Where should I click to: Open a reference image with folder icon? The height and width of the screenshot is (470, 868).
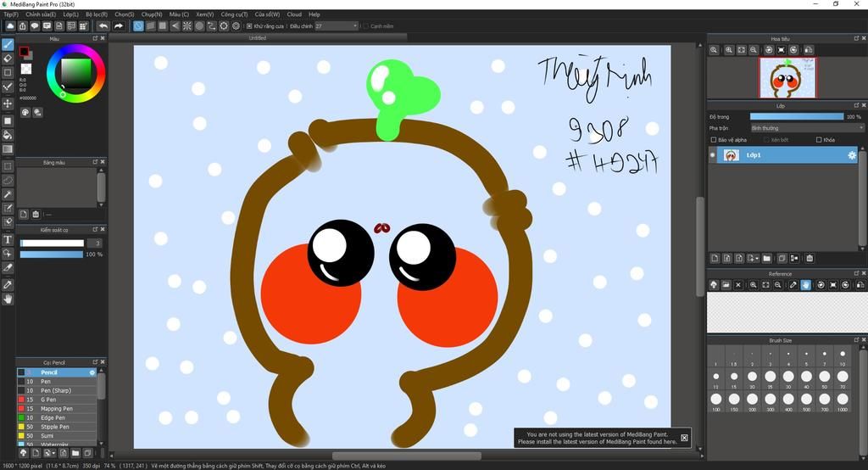pyautogui.click(x=726, y=285)
